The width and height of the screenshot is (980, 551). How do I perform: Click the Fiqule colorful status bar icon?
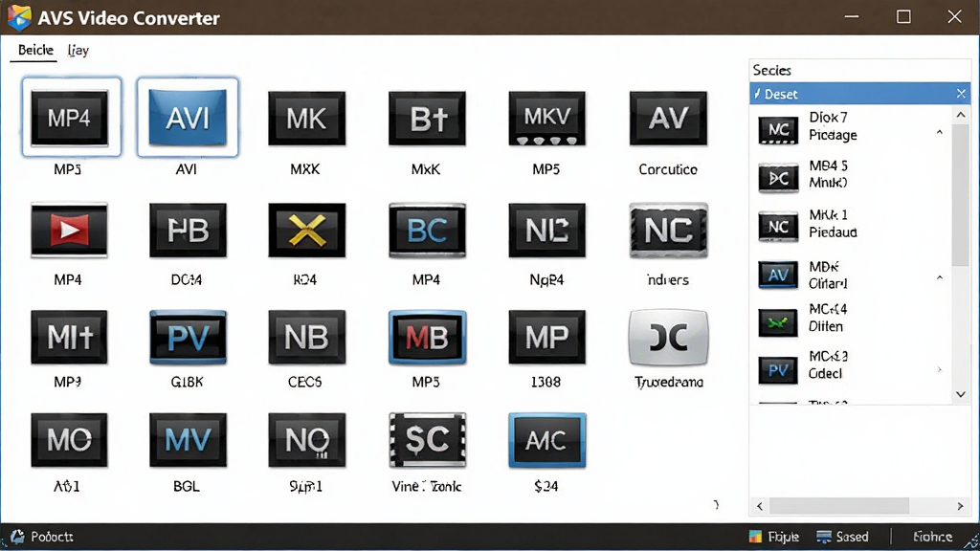[755, 537]
